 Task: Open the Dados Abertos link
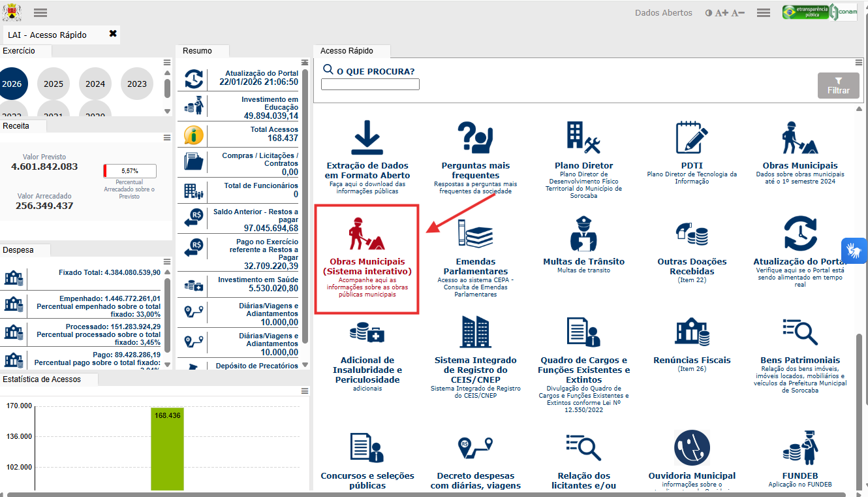point(663,13)
